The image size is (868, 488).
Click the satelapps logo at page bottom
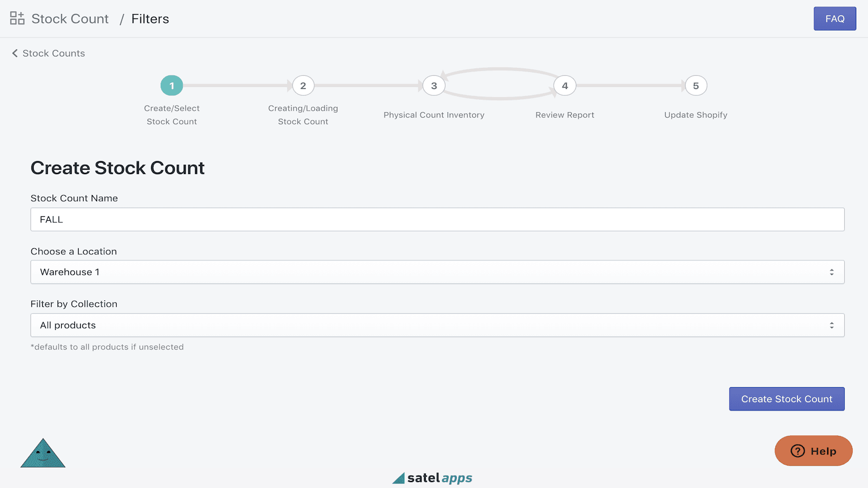(x=431, y=478)
